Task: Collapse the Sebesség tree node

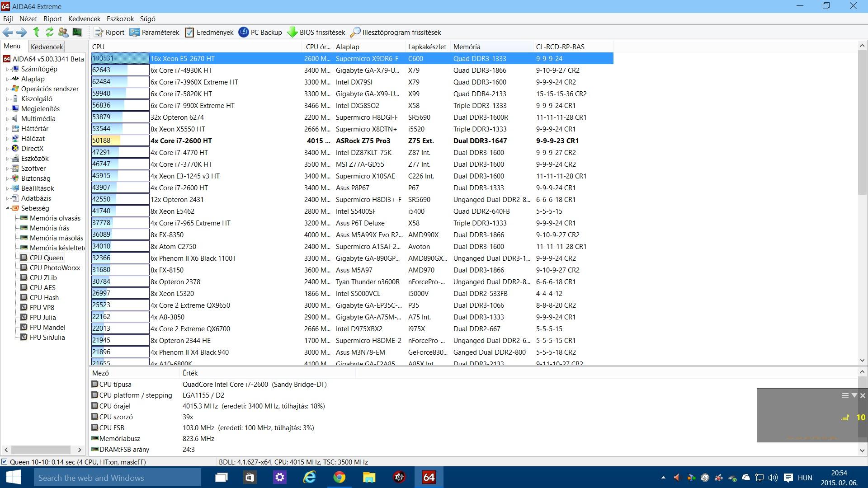Action: (7, 208)
